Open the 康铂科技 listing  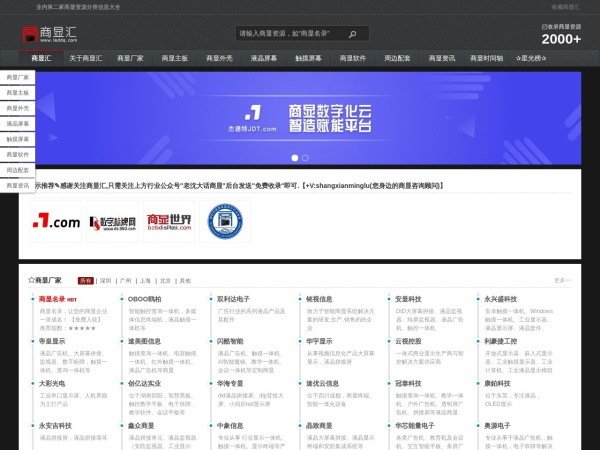(497, 383)
